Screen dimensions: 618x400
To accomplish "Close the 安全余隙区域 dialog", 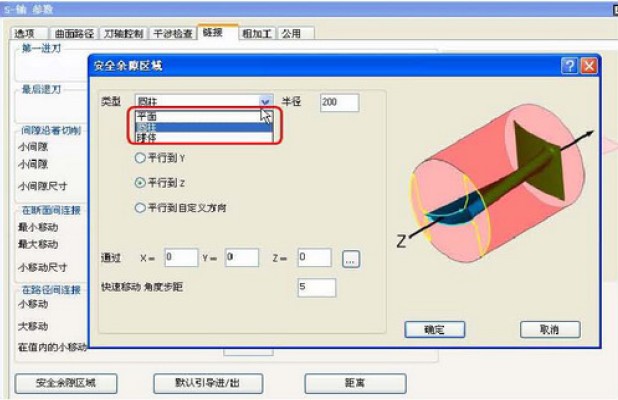I will (589, 65).
